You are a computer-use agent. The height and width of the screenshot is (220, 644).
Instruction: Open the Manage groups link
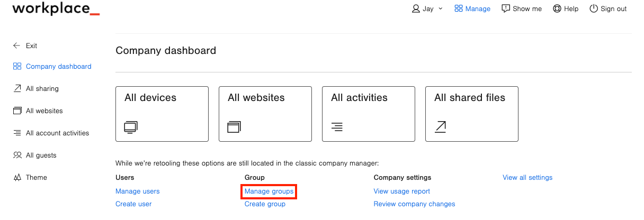click(269, 191)
